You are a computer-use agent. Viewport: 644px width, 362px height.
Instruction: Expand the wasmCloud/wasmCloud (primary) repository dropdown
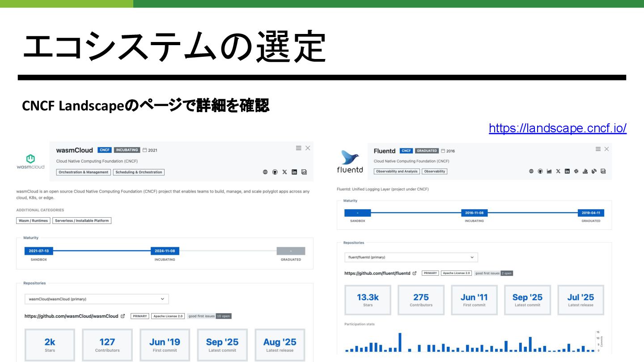[97, 299]
